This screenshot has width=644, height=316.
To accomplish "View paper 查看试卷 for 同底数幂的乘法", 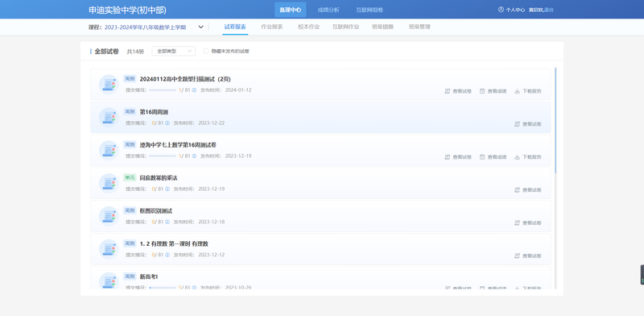I will [x=528, y=189].
